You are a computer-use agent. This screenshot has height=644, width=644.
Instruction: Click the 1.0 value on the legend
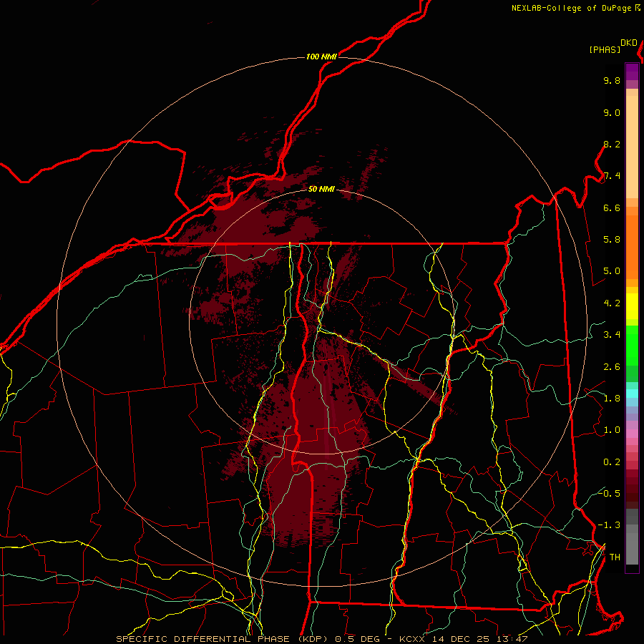[612, 430]
